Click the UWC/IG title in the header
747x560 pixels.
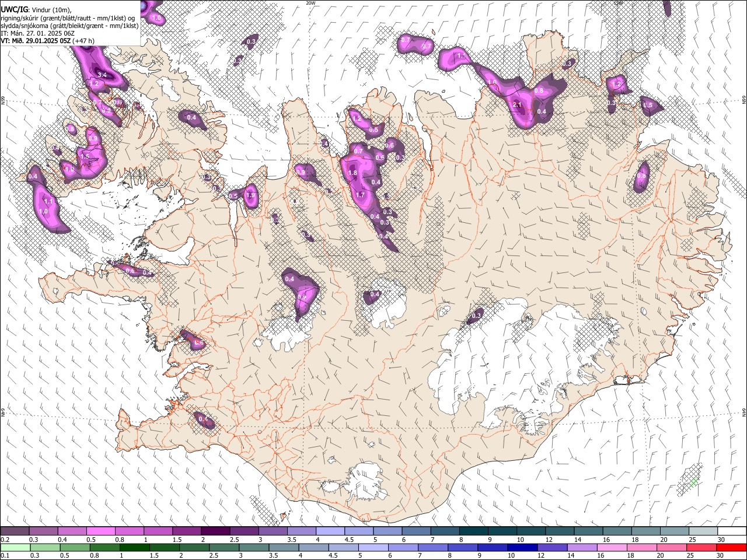pyautogui.click(x=13, y=9)
